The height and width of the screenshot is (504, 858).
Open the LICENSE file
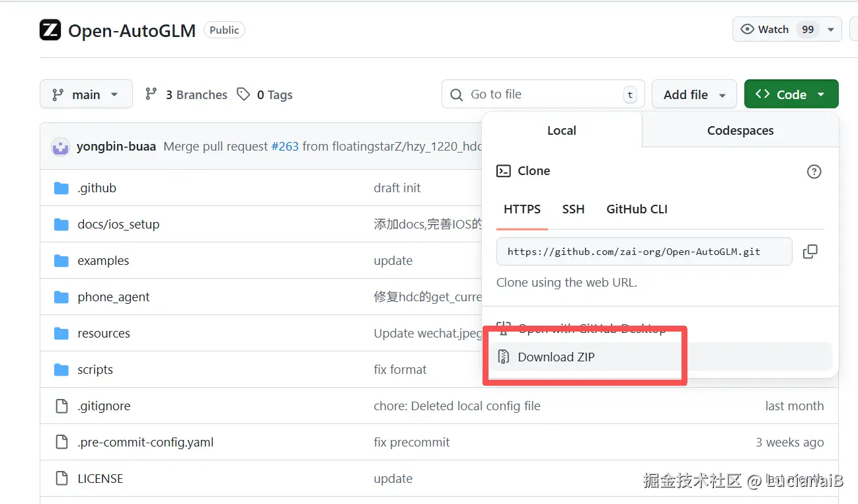100,479
